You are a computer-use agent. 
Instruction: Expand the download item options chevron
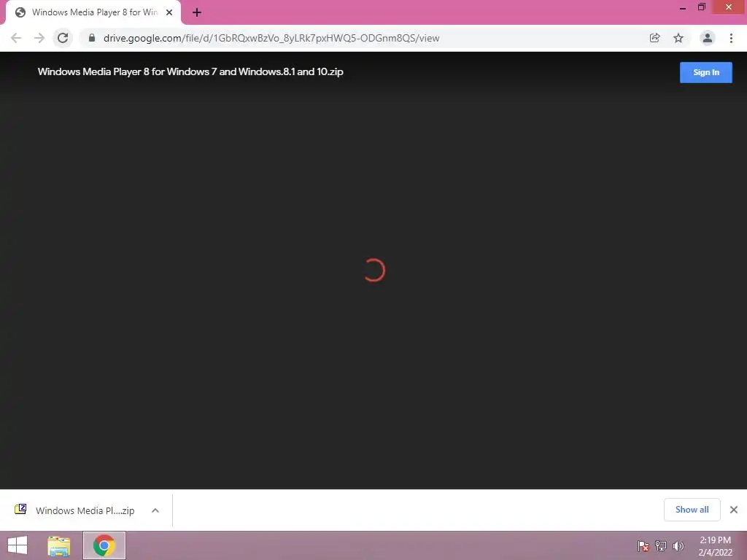click(155, 510)
